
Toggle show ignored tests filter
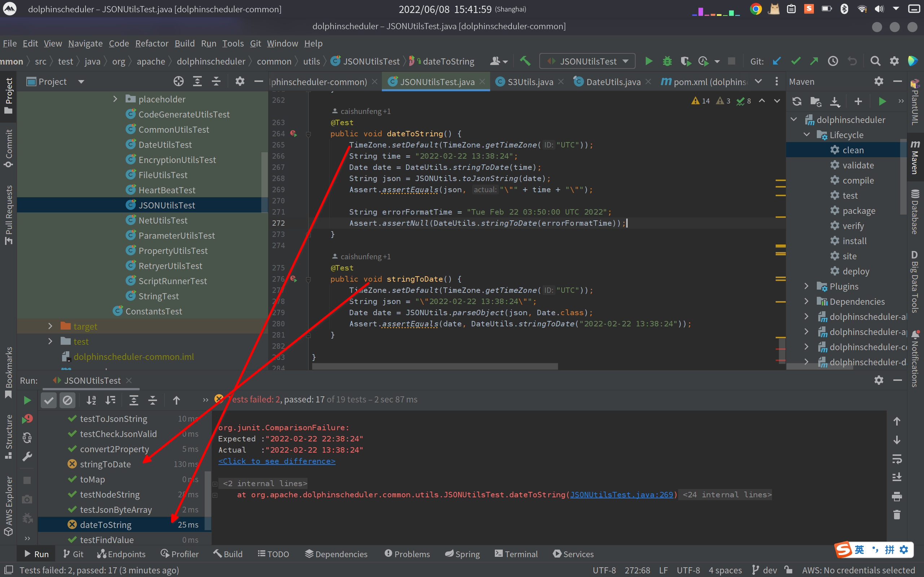pos(67,400)
